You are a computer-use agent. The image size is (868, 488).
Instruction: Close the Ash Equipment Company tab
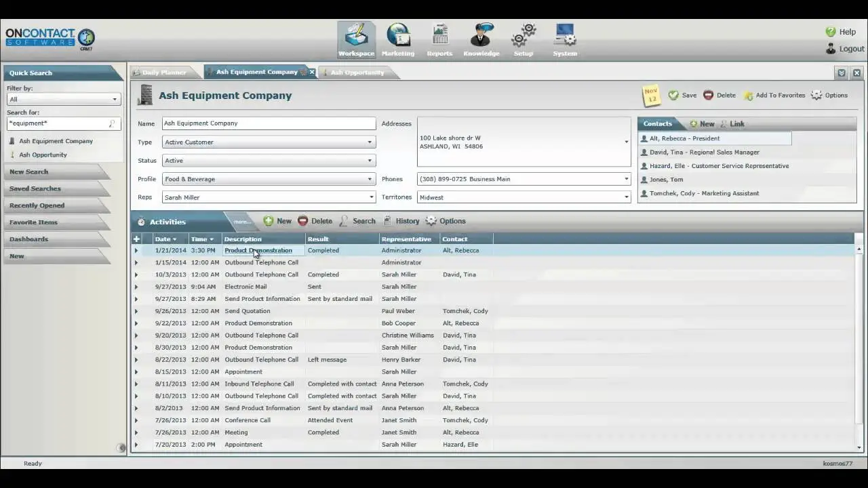[312, 72]
